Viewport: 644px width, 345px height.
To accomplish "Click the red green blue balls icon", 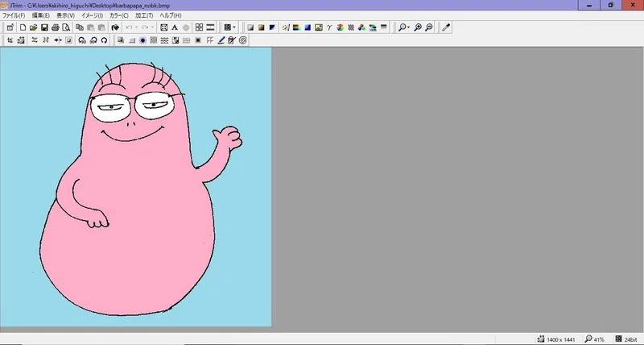I will [361, 27].
